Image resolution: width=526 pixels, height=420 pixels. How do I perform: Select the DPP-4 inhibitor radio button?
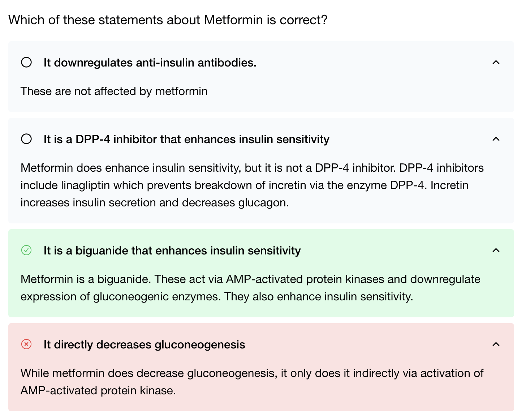(26, 139)
